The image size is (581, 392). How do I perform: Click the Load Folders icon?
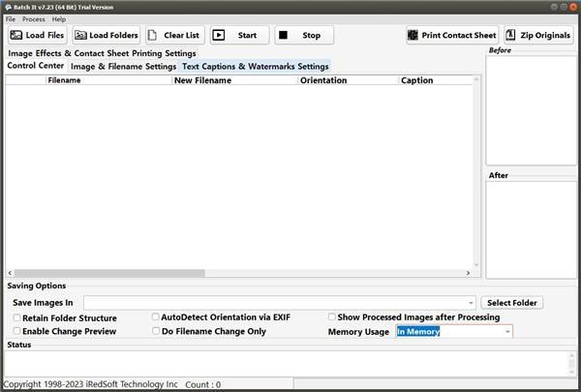(x=80, y=35)
